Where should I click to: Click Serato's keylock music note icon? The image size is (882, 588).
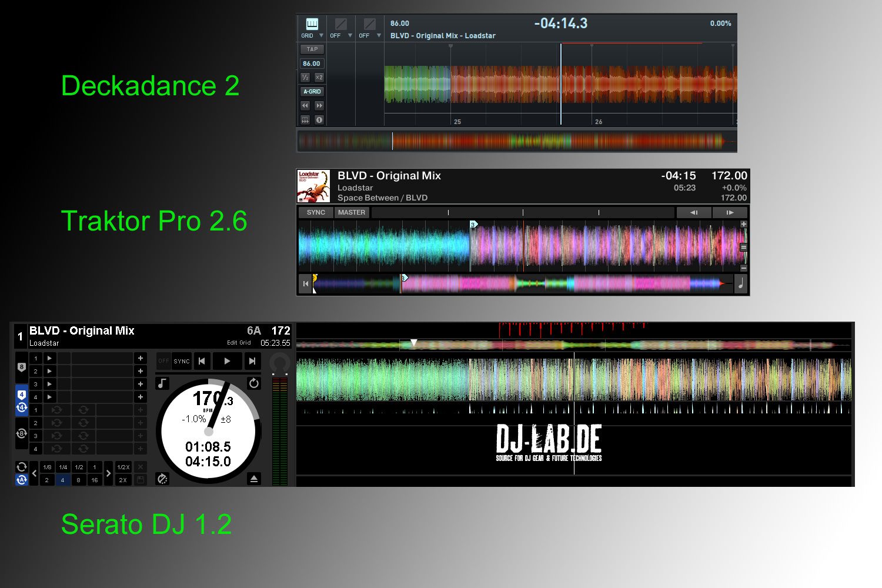pos(162,383)
